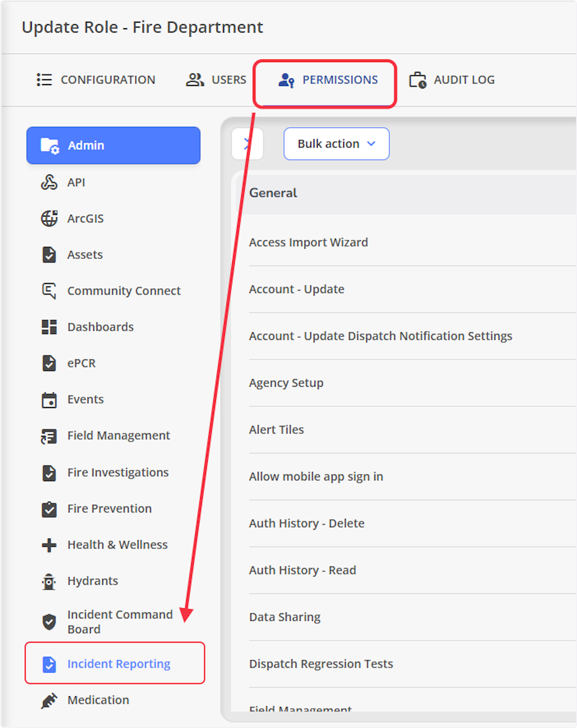
Task: Click the Dispatch Regression Tests row
Action: (413, 664)
